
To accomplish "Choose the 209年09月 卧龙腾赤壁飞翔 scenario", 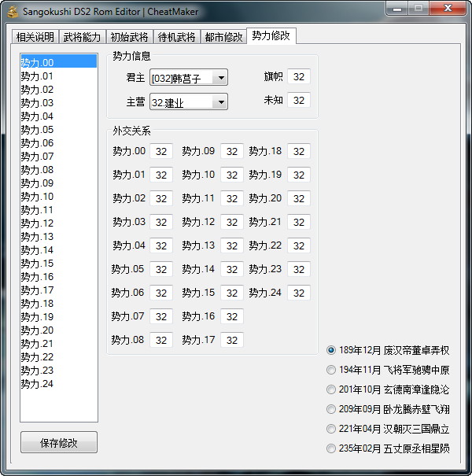I will (331, 409).
